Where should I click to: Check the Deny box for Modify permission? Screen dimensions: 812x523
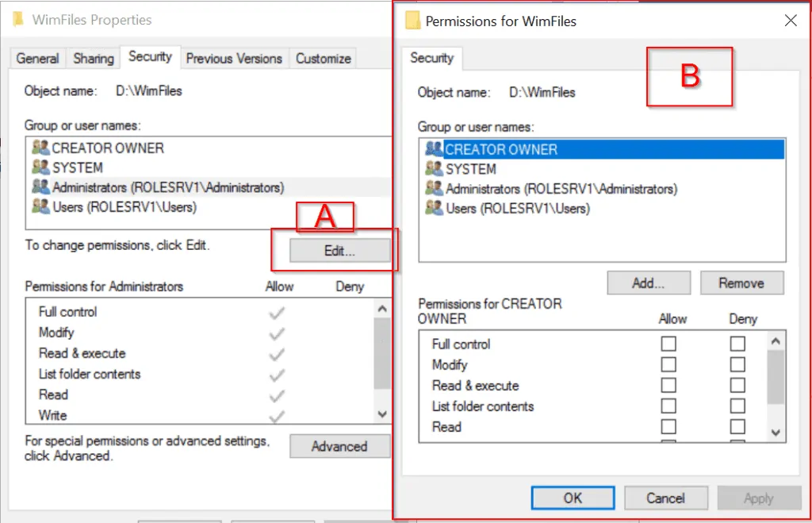(x=738, y=364)
